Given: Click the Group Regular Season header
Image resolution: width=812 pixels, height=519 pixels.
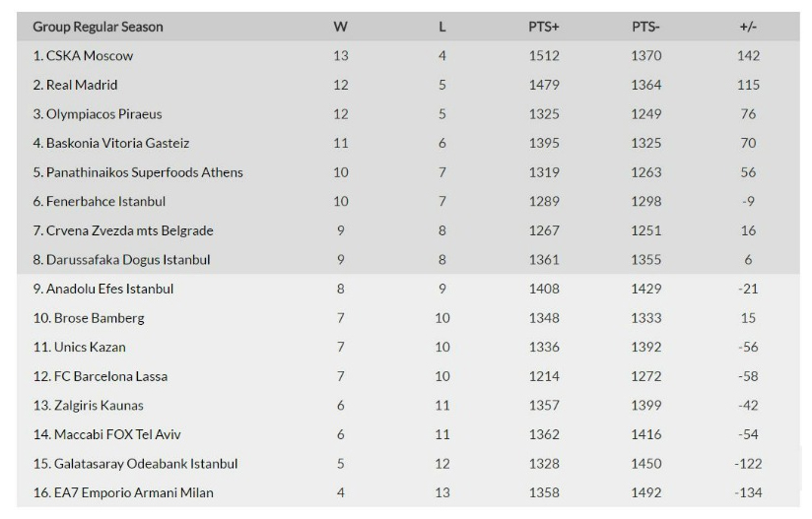Looking at the screenshot, I should tap(98, 27).
